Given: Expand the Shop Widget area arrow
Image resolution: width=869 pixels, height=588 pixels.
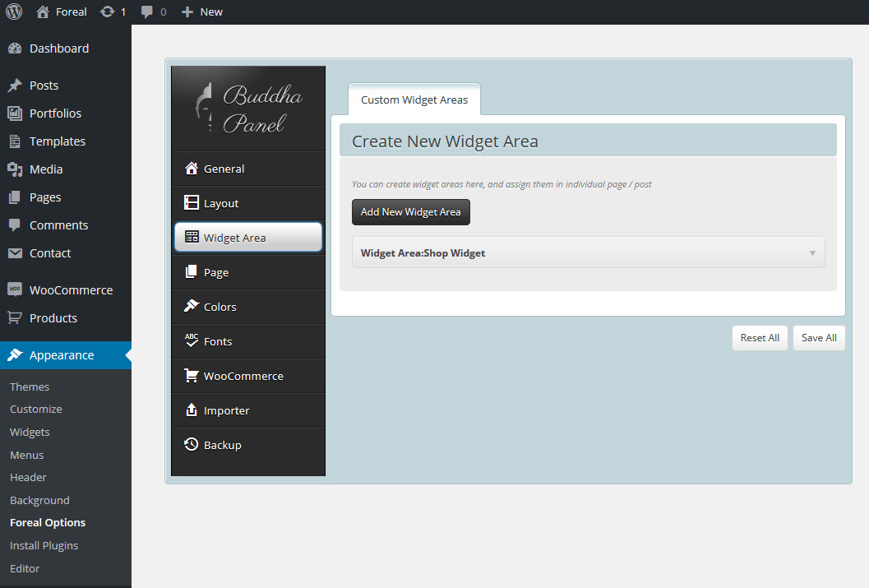Looking at the screenshot, I should 812,253.
